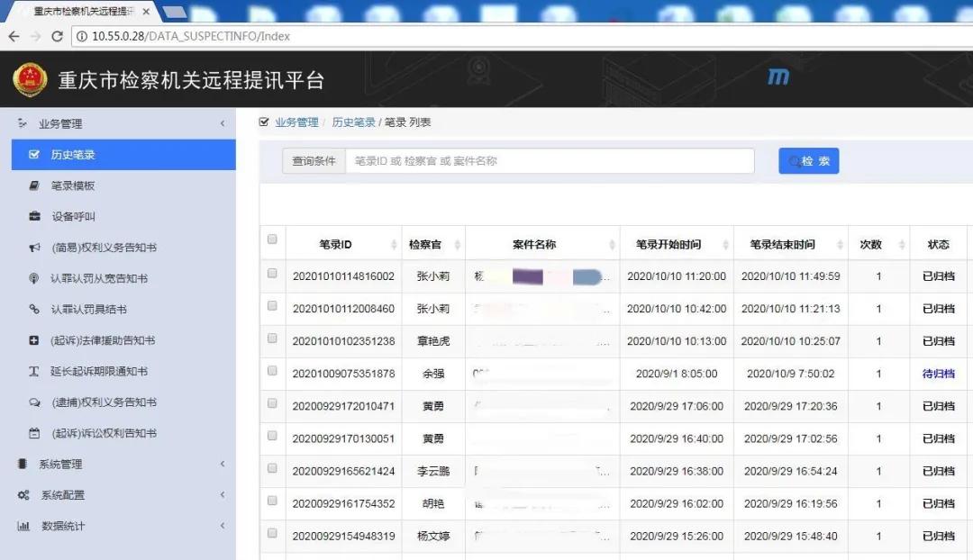Collapse the 业务管理 sidebar section

coord(222,122)
